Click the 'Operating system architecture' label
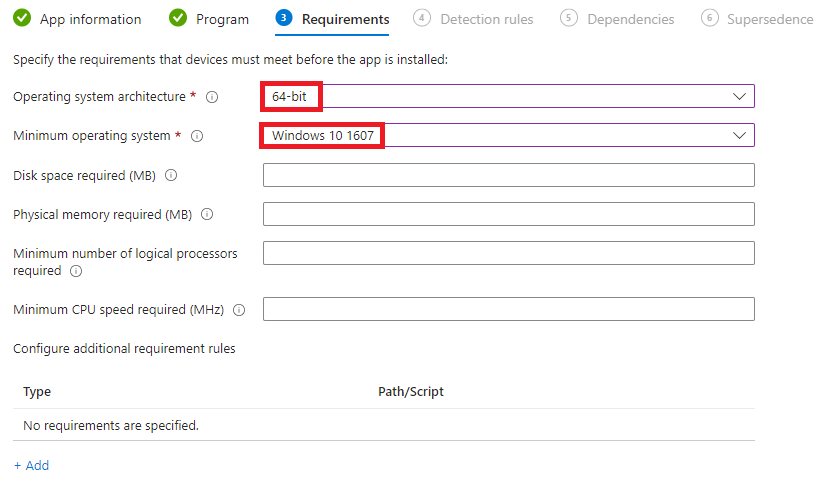This screenshot has height=482, width=819. [99, 97]
